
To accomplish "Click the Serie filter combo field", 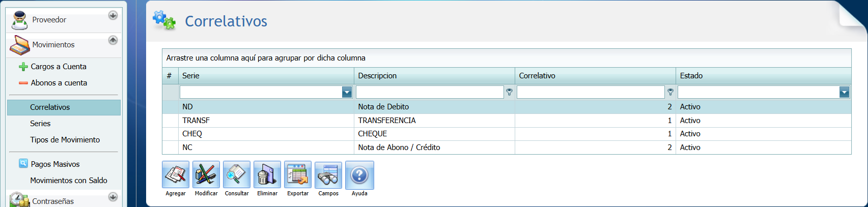I will [266, 92].
